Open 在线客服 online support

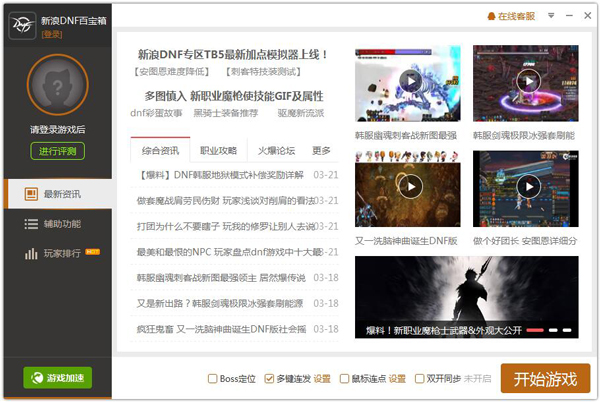[511, 17]
